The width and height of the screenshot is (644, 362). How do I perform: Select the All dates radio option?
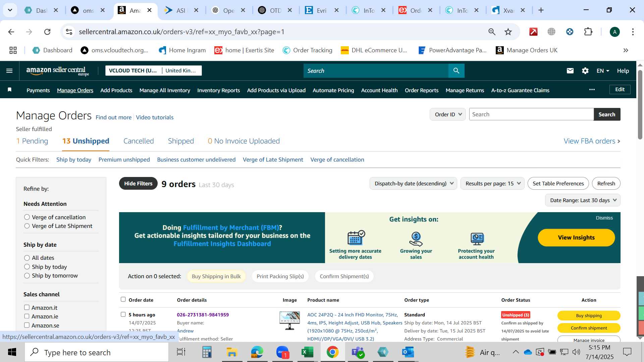27,258
